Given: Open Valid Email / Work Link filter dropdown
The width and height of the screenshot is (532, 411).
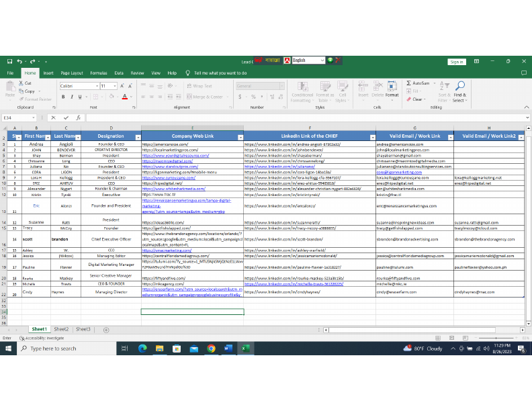Looking at the screenshot, I should pyautogui.click(x=451, y=137).
